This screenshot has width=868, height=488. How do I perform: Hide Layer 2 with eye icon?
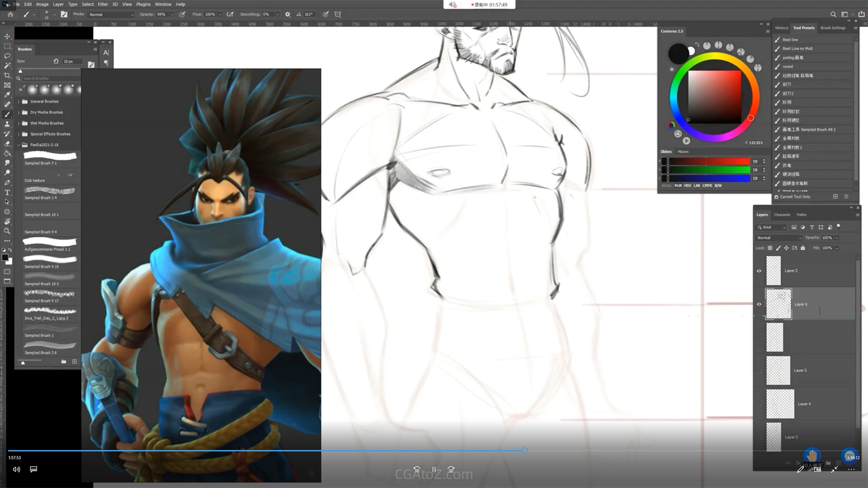point(759,271)
